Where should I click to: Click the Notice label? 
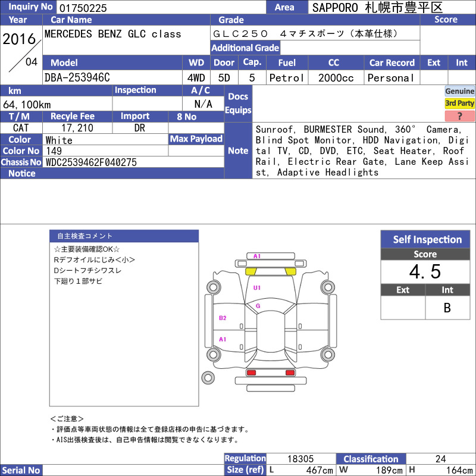click(22, 173)
